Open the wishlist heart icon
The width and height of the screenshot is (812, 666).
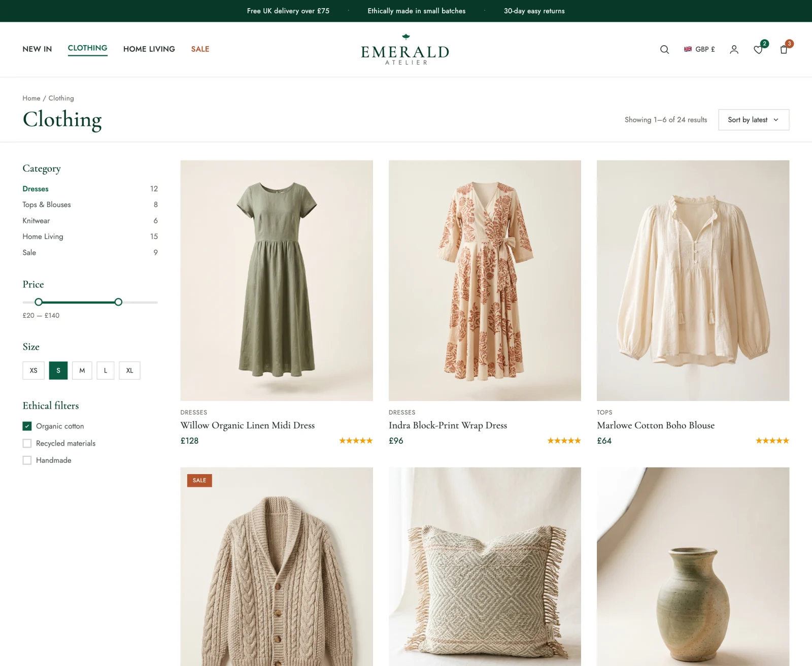point(758,49)
